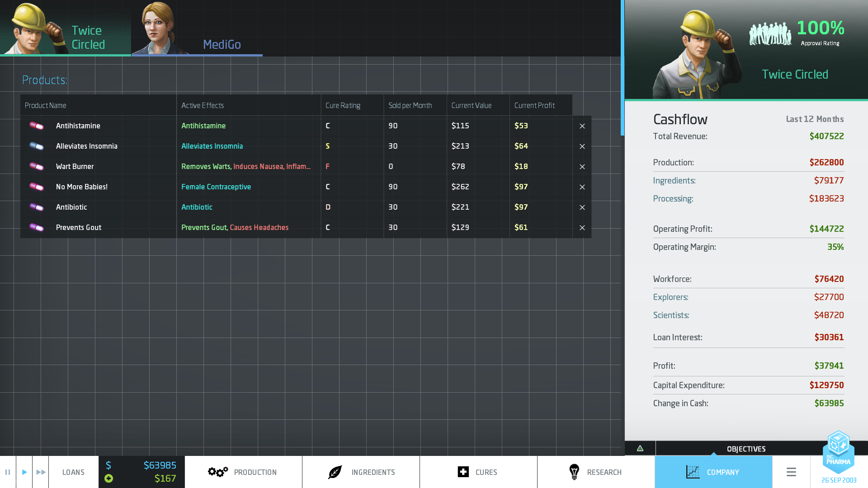Open the Cures cross menu
This screenshot has width=868, height=488.
478,472
